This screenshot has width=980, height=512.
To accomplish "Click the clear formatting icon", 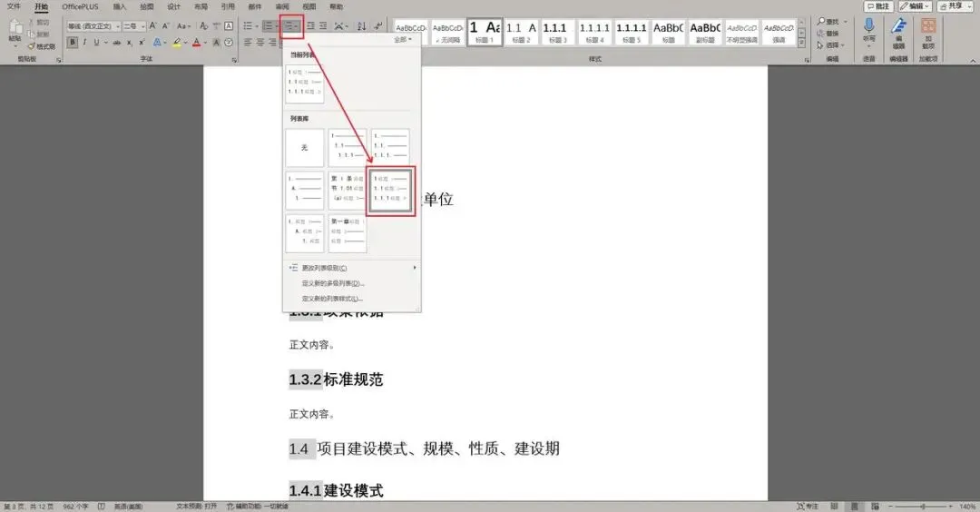I will 204,26.
